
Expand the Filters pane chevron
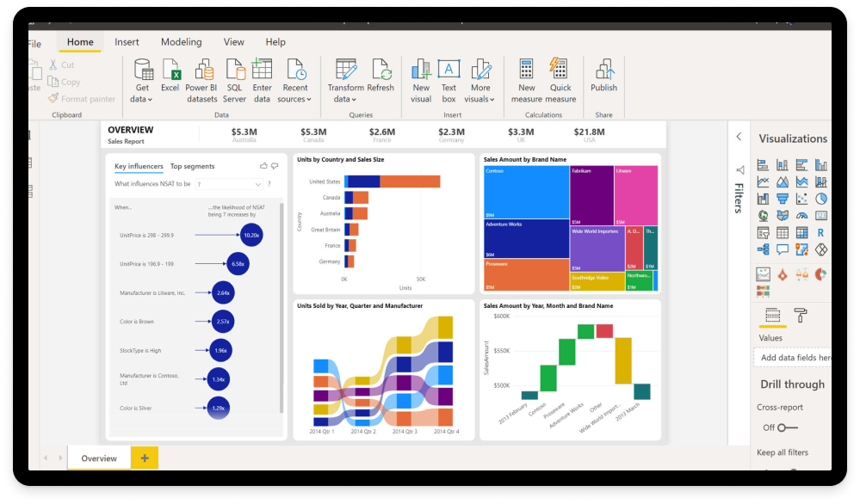739,137
